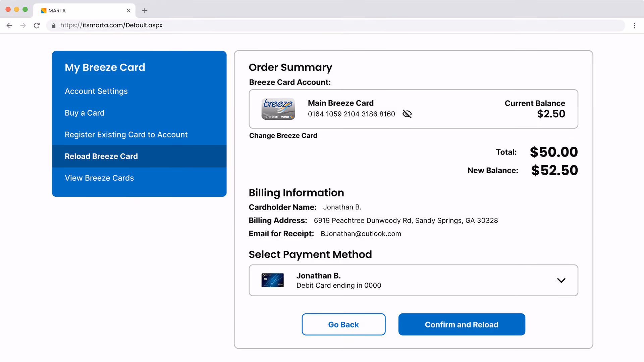Image resolution: width=644 pixels, height=362 pixels.
Task: Open Account Settings in sidebar
Action: tap(96, 91)
